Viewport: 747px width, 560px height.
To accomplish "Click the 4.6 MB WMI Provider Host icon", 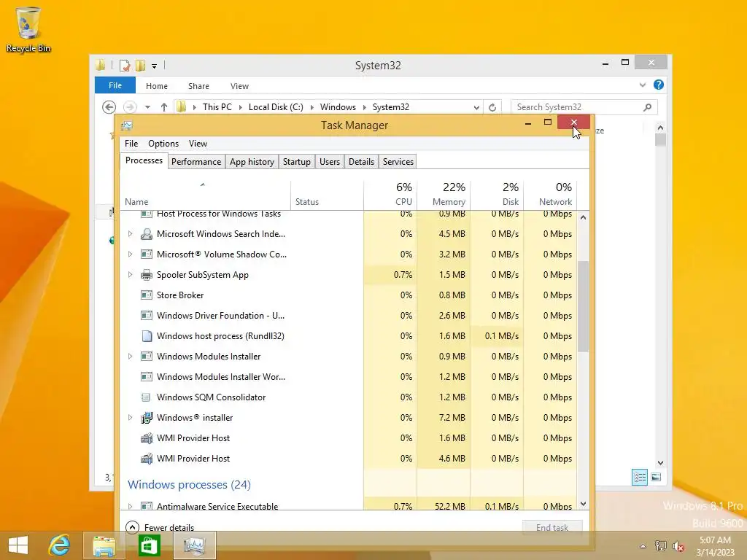I will pyautogui.click(x=147, y=459).
